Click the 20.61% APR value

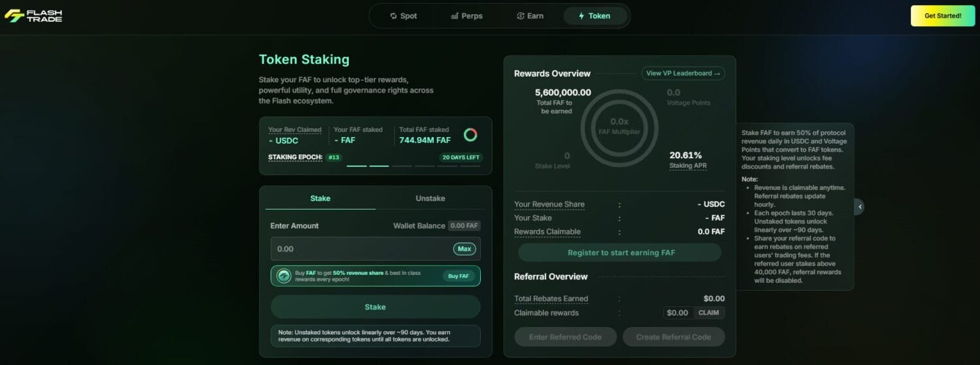(x=686, y=155)
